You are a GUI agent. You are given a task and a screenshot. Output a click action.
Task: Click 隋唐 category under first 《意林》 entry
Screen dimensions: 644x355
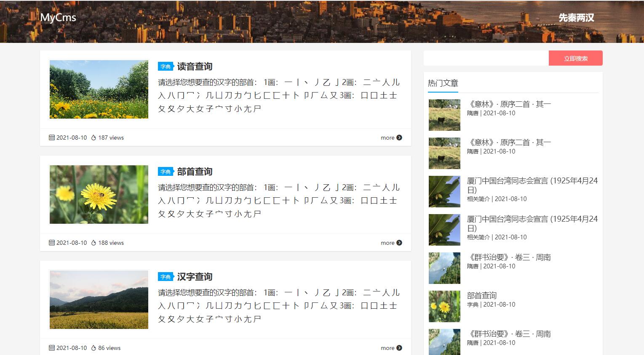pyautogui.click(x=473, y=113)
